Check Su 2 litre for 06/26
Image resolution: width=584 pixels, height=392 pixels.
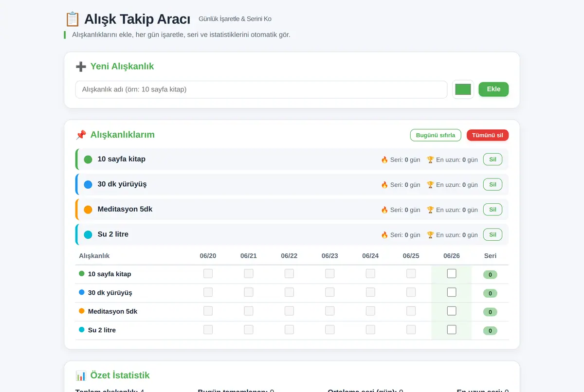(x=452, y=329)
